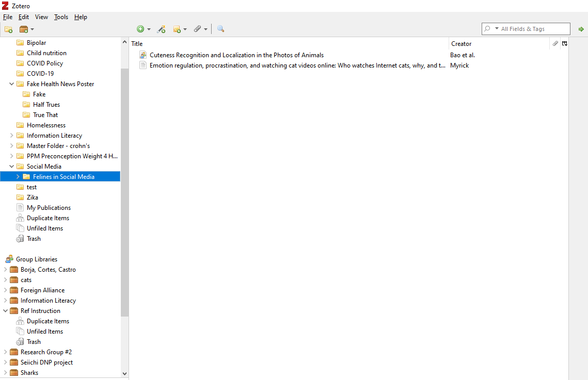Open the File menu
Screen dimensions: 588x380
[x=8, y=17]
